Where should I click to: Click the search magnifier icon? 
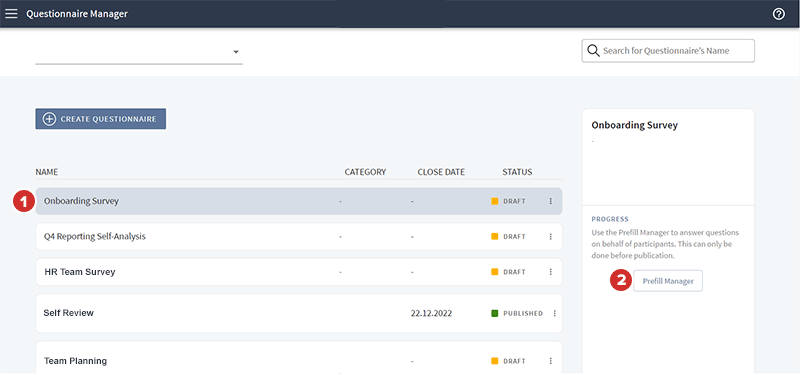(593, 51)
